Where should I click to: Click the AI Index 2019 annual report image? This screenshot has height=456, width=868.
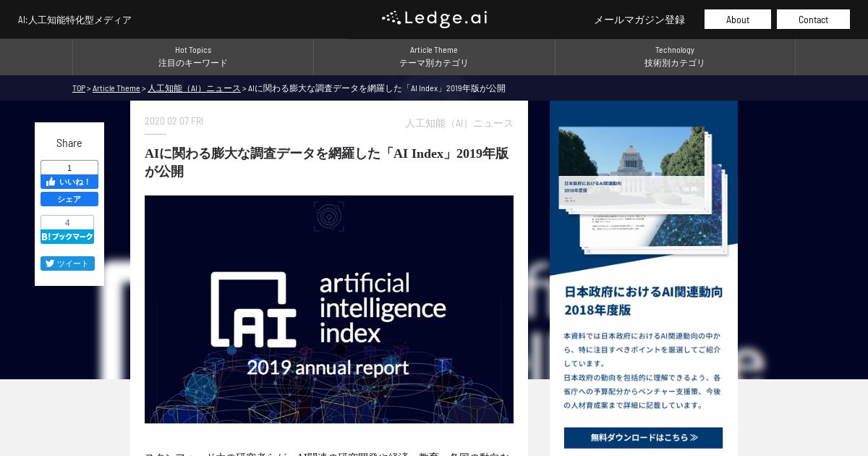pos(329,309)
